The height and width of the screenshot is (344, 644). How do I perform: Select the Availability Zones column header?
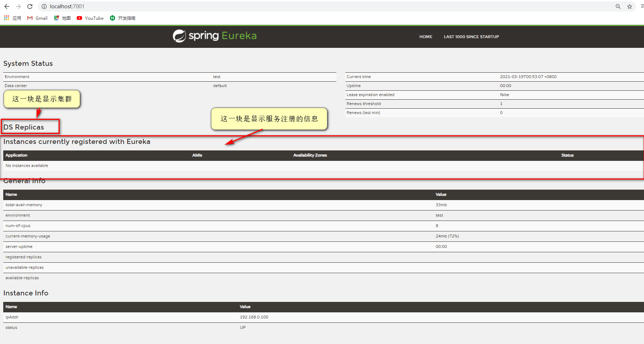(x=310, y=155)
